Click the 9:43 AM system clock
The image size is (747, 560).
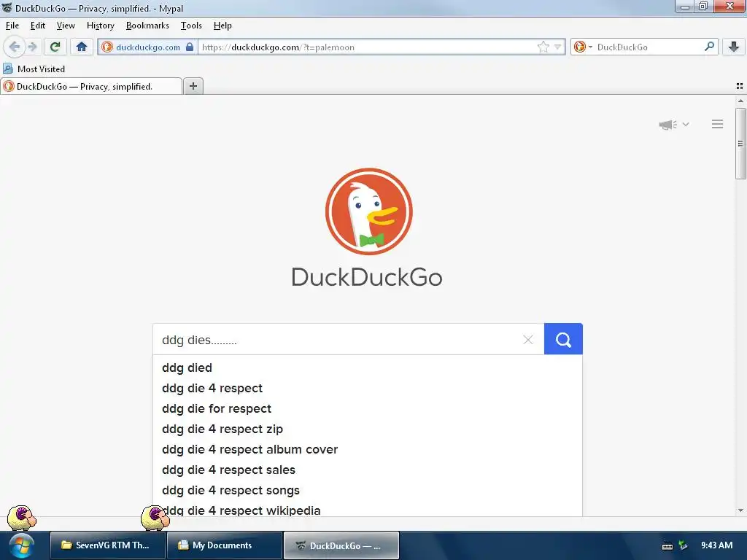tap(716, 545)
